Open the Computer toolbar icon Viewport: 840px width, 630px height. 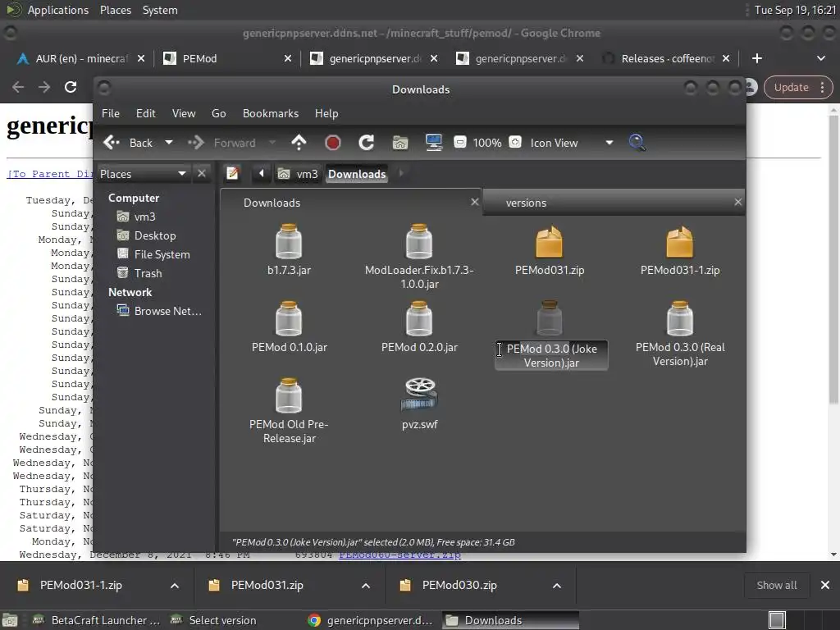[x=434, y=143]
